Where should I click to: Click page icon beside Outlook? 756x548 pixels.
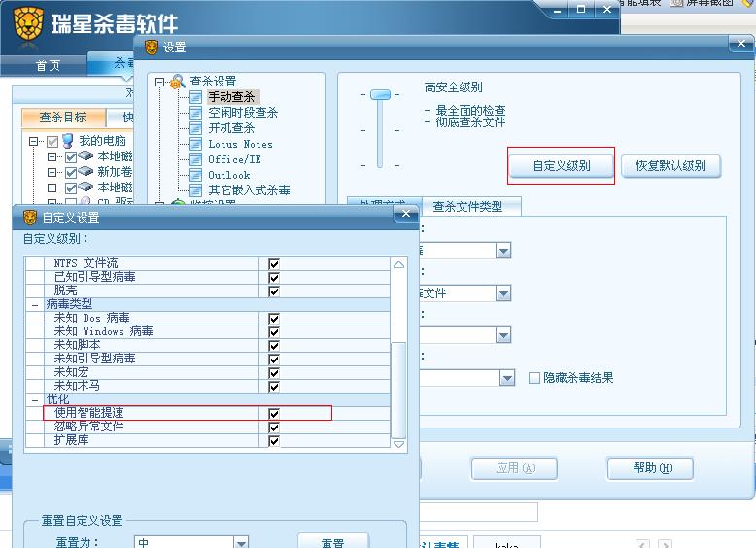tap(195, 175)
